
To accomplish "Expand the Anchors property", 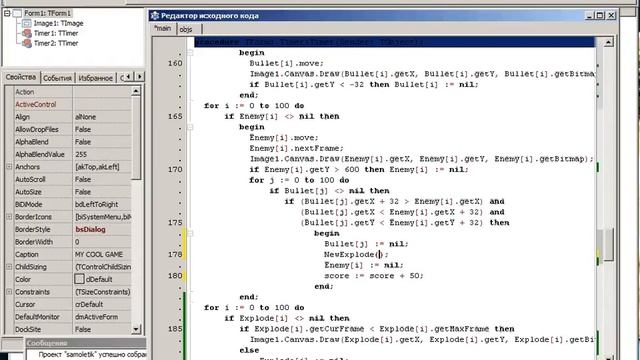I will pyautogui.click(x=9, y=167).
